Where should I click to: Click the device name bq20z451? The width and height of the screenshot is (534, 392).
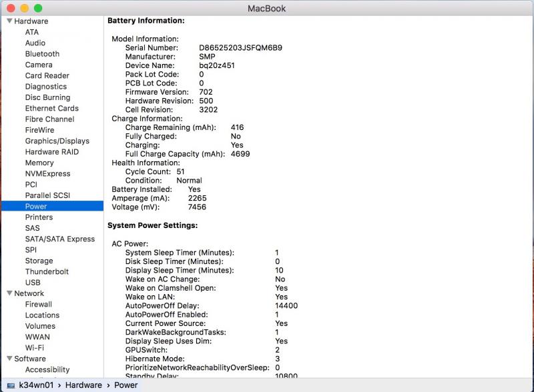216,65
